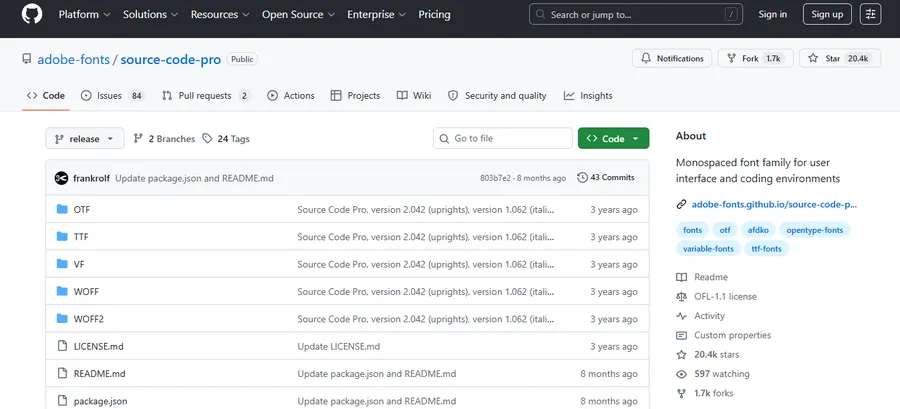Click the magnifier icon in Go to file
The image size is (900, 409).
click(x=444, y=138)
